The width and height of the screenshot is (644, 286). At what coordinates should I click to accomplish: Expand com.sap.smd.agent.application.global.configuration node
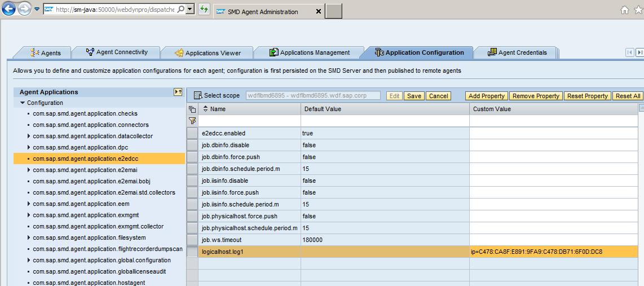(28, 260)
